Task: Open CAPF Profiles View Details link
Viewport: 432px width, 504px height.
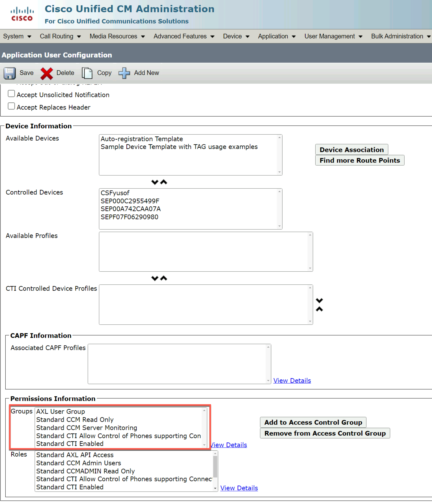Action: click(292, 381)
